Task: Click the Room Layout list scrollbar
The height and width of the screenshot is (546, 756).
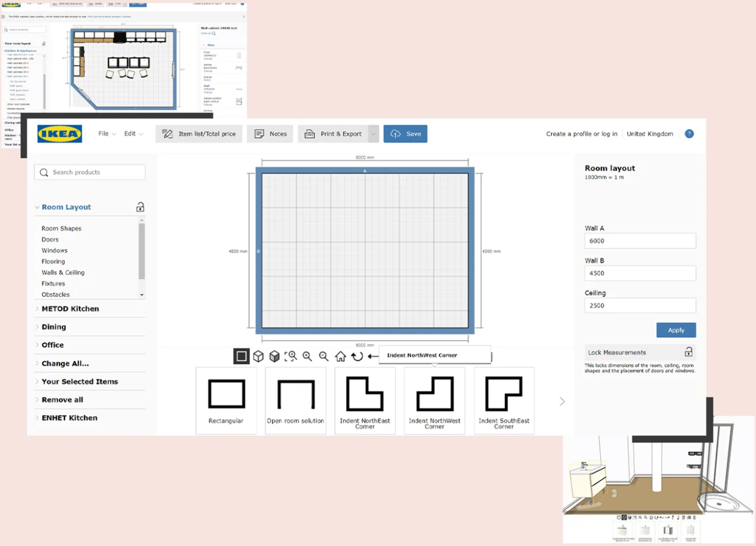Action: 142,251
